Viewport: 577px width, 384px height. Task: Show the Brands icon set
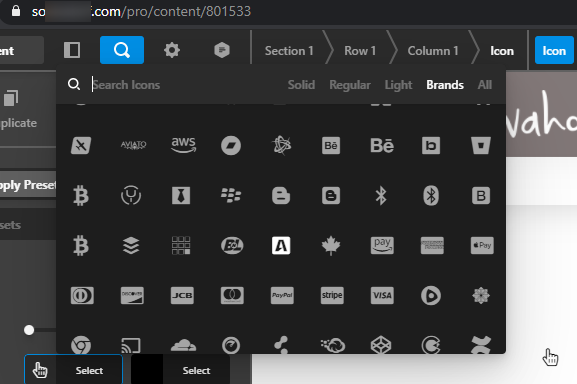(x=445, y=85)
